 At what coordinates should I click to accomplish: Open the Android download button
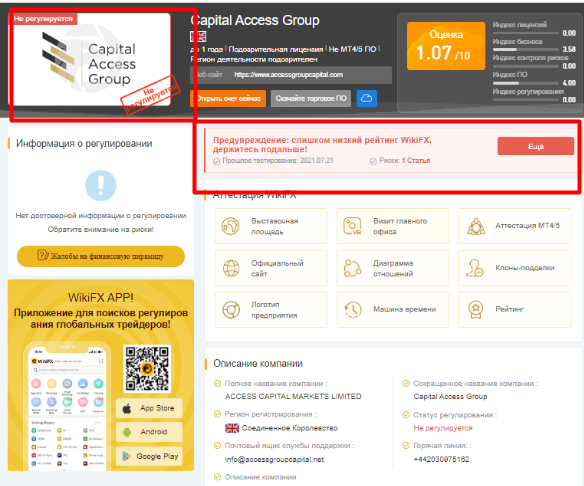tap(149, 432)
